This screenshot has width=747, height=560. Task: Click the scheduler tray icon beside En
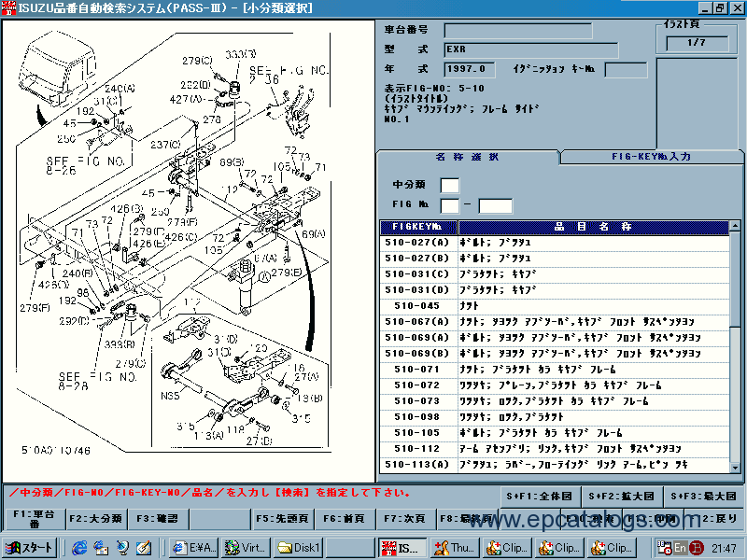[x=665, y=548]
